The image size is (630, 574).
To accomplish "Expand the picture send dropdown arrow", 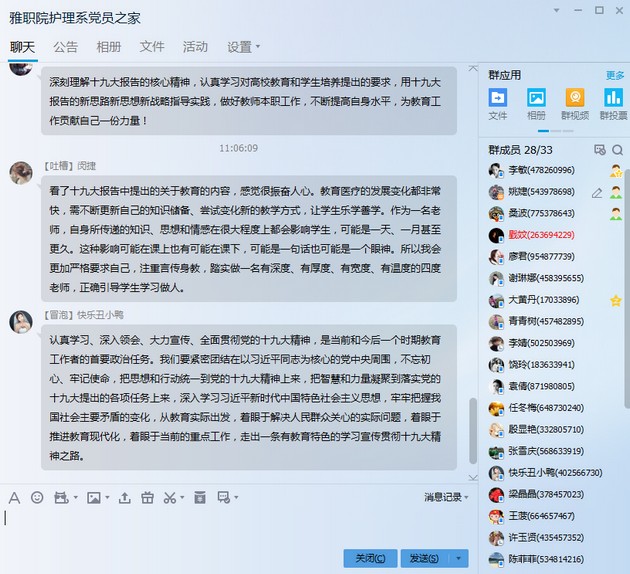I will tap(107, 497).
